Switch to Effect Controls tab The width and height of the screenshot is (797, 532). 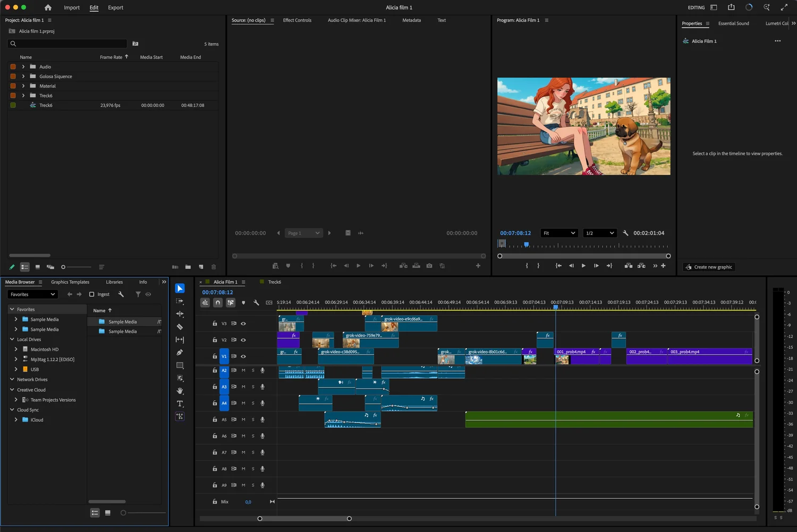point(297,20)
